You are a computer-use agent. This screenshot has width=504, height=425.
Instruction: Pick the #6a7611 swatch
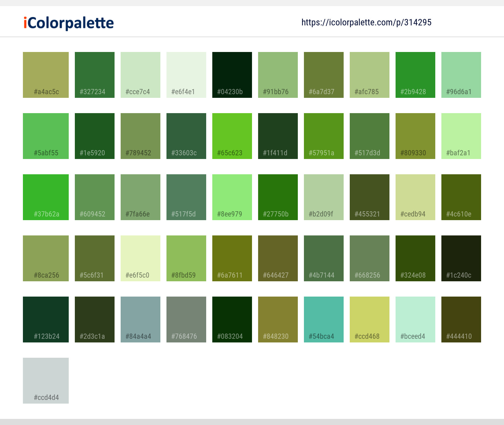(x=232, y=258)
